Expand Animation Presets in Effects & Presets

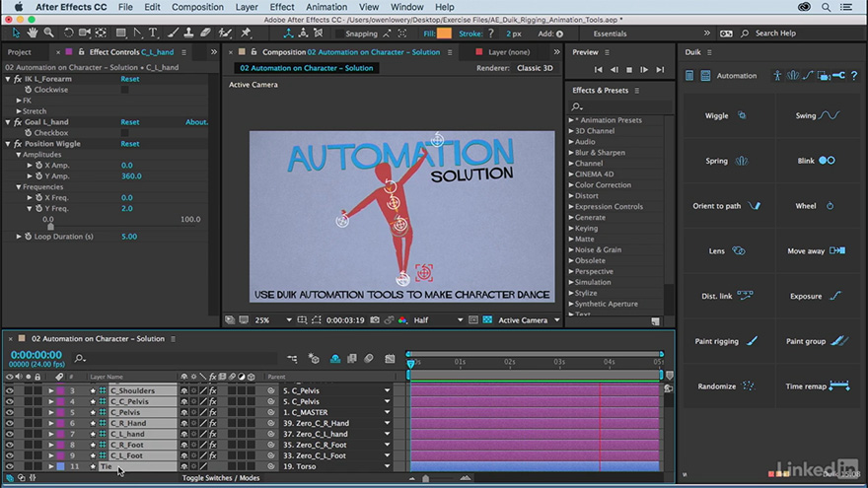(x=571, y=120)
